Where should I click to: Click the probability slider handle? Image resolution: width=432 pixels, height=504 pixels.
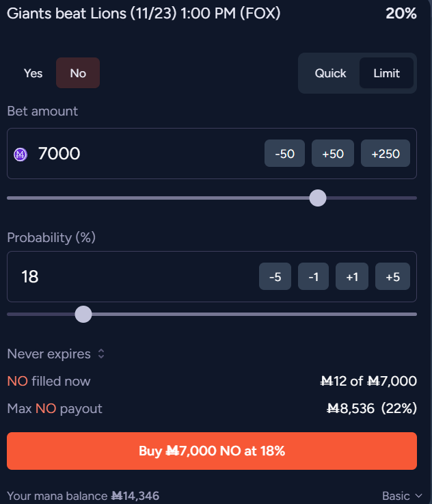[x=83, y=314]
